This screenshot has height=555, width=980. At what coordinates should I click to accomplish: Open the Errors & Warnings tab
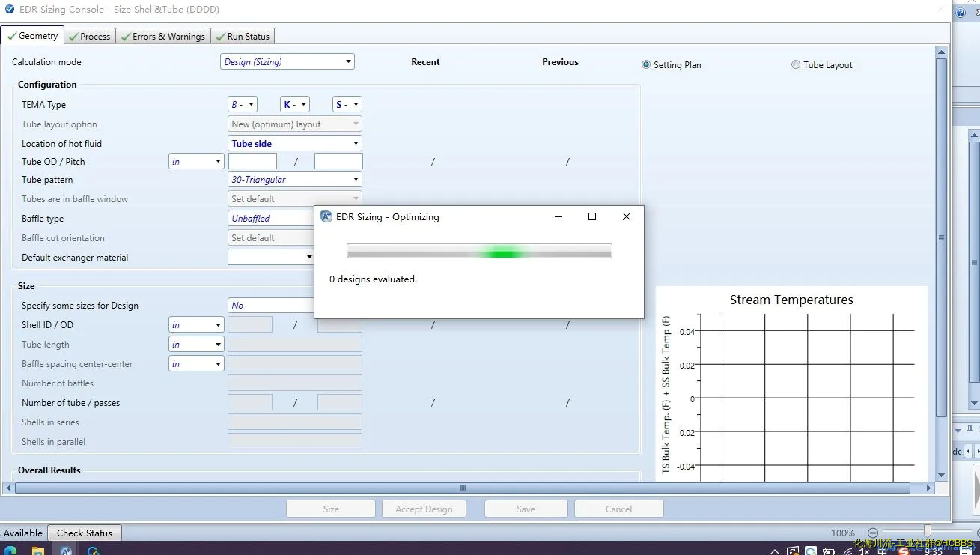162,36
